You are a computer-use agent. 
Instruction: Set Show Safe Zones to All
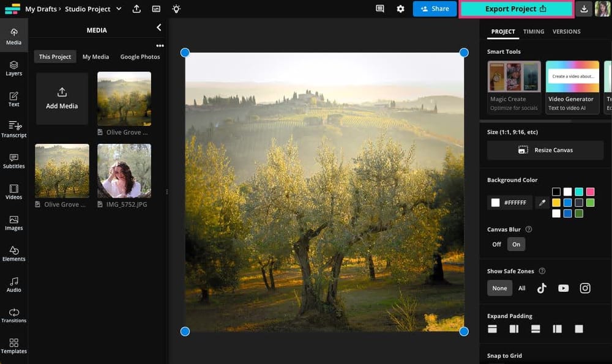click(521, 288)
